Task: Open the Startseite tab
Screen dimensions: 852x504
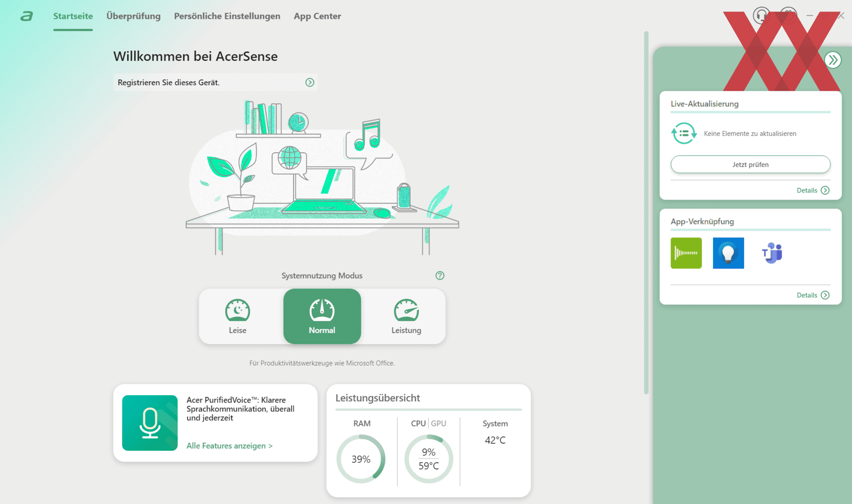Action: click(73, 16)
